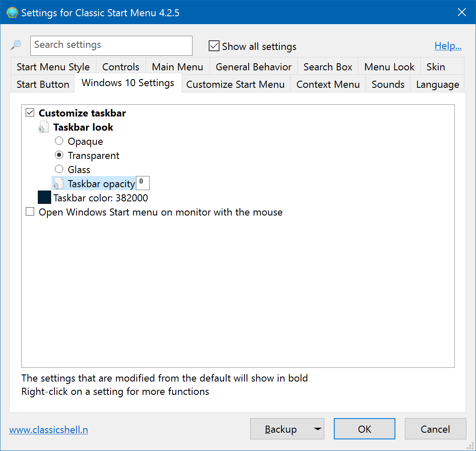Click the Classic Shell seashell icon in title bar
Image resolution: width=476 pixels, height=451 pixels.
12,12
